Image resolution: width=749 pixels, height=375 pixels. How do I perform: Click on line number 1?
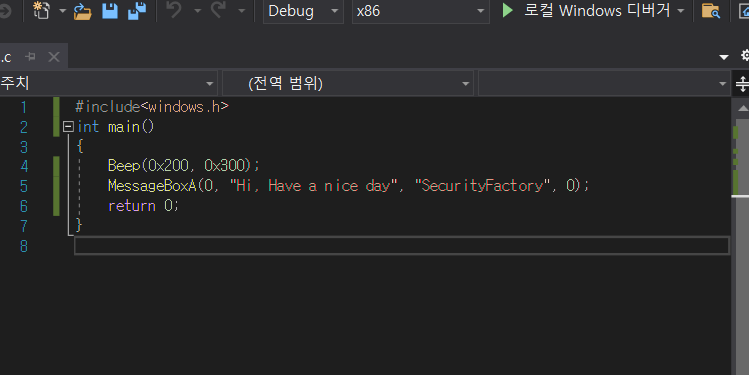23,107
